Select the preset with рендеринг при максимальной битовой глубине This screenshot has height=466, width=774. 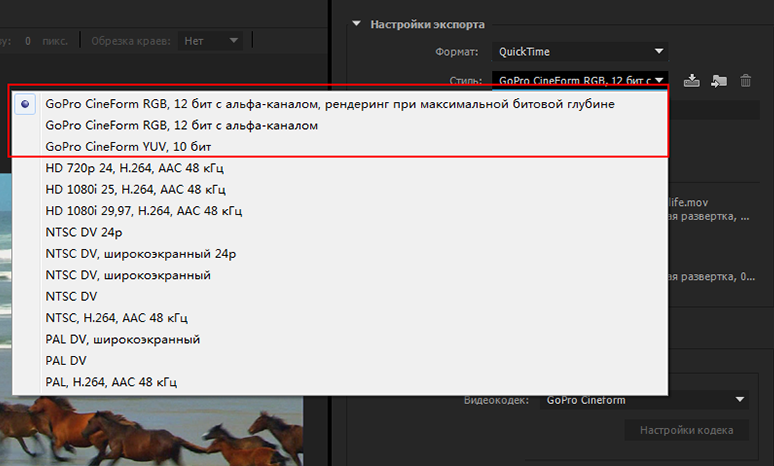(x=341, y=104)
